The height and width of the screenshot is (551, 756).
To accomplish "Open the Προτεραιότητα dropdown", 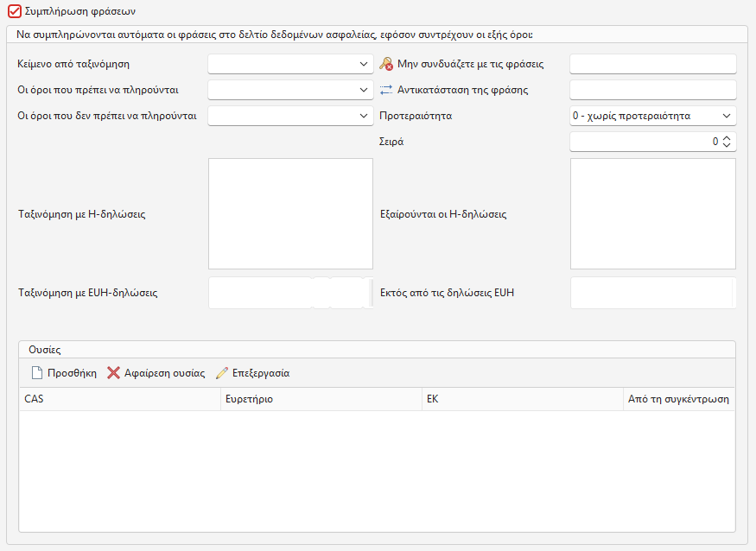I will (653, 117).
